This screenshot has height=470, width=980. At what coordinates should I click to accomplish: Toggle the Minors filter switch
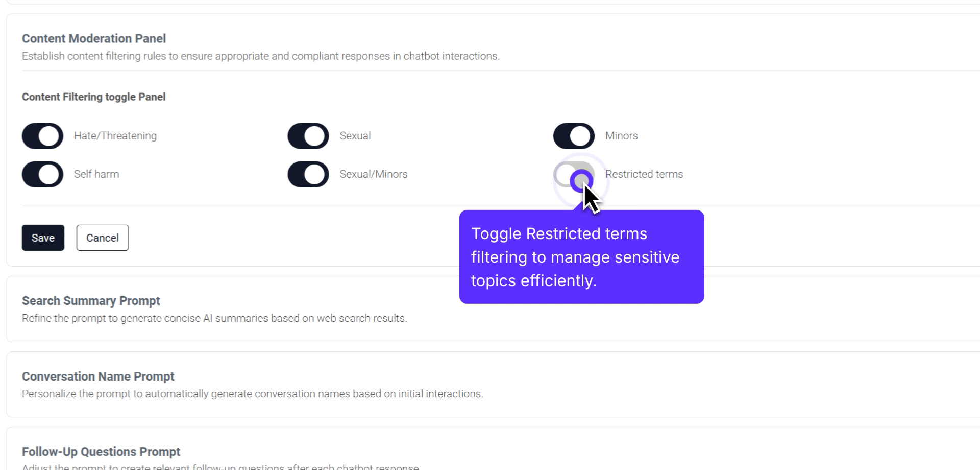click(574, 136)
